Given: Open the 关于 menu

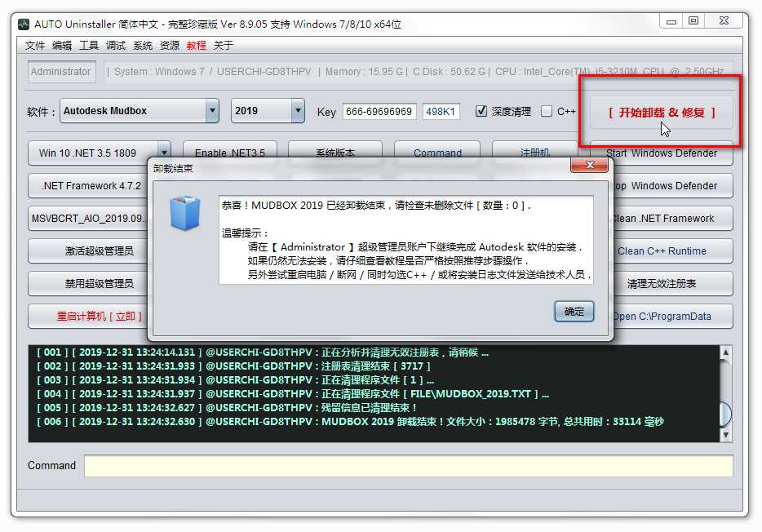Looking at the screenshot, I should tap(223, 46).
